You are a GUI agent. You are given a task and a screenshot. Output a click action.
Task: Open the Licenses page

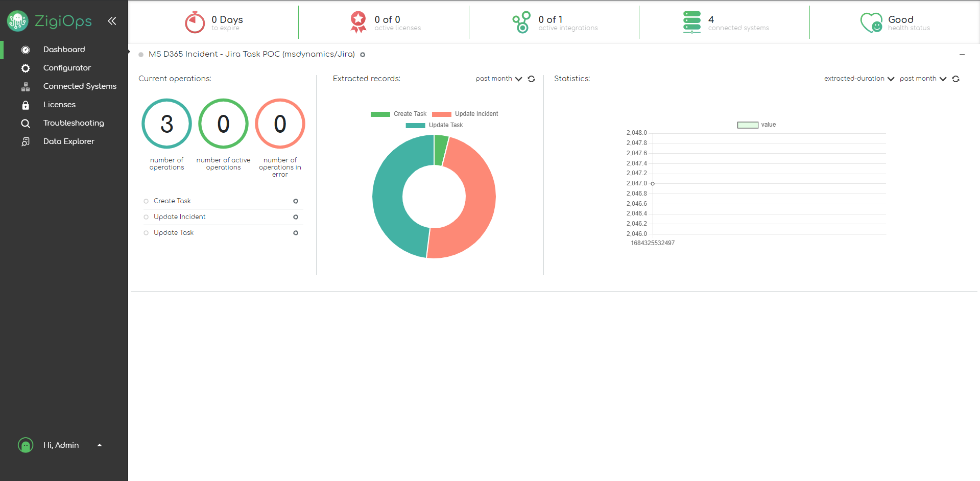pyautogui.click(x=26, y=104)
